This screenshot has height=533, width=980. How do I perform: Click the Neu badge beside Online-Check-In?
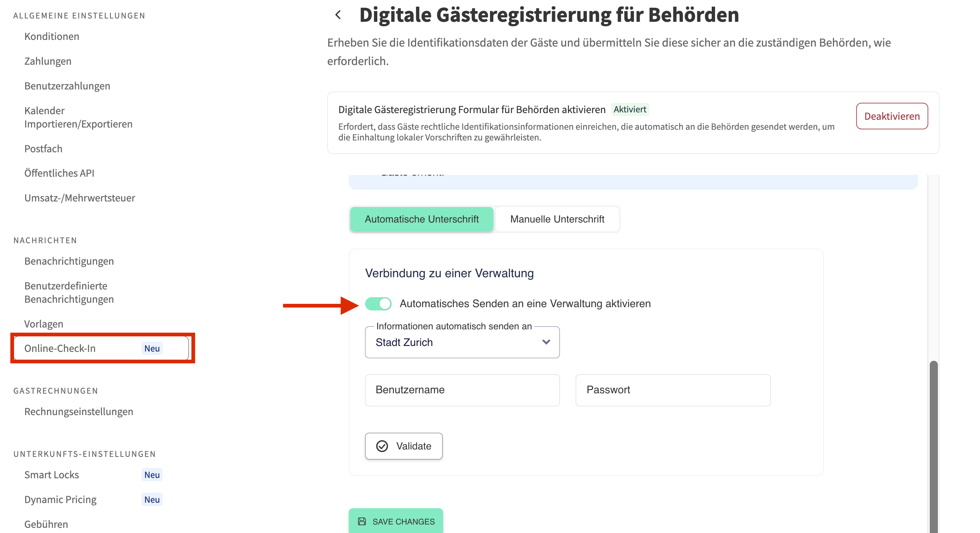[152, 348]
